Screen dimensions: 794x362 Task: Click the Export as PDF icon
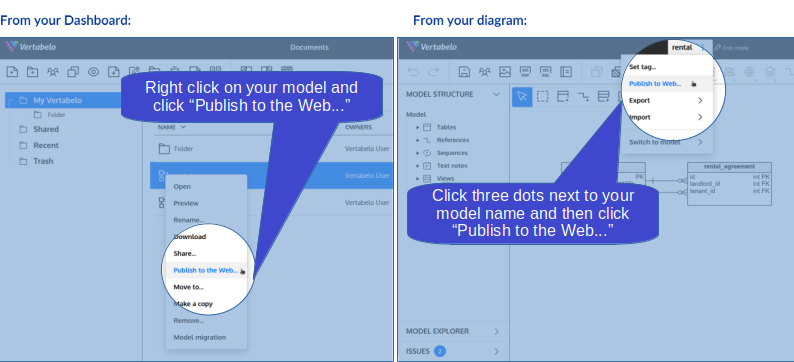click(525, 71)
